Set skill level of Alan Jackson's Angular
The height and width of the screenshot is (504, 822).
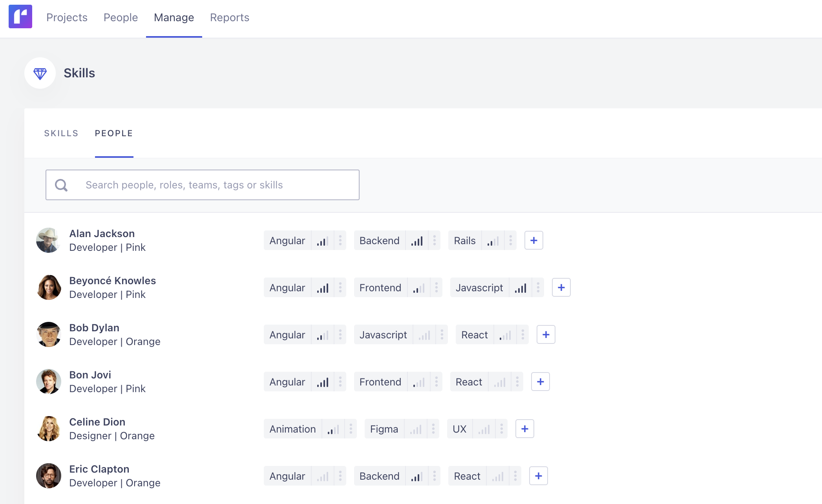click(x=323, y=241)
